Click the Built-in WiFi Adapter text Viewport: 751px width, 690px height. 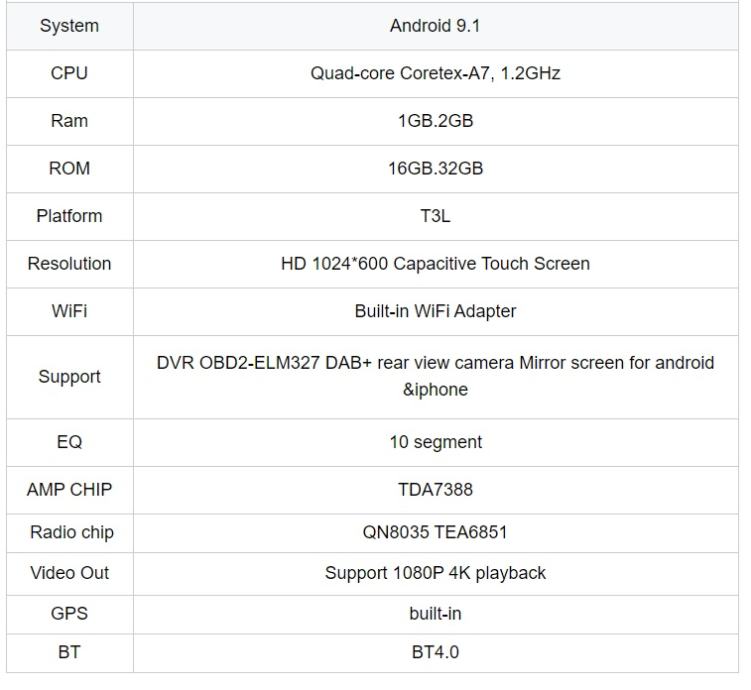pyautogui.click(x=435, y=311)
